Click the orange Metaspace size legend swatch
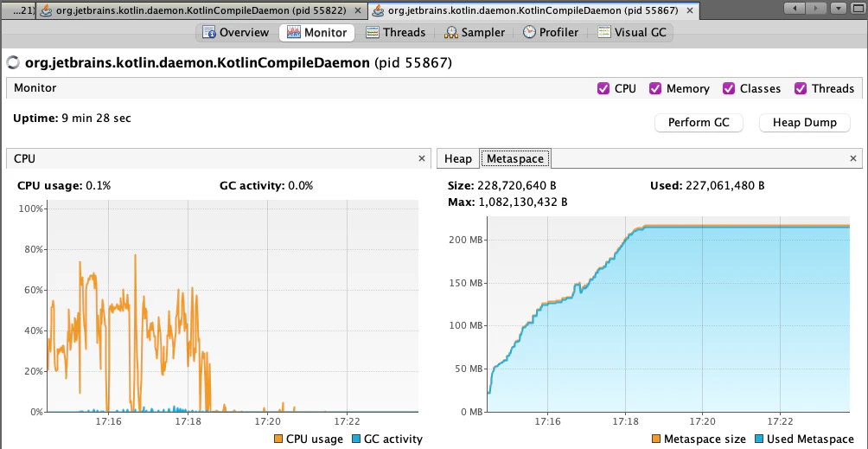 point(656,439)
